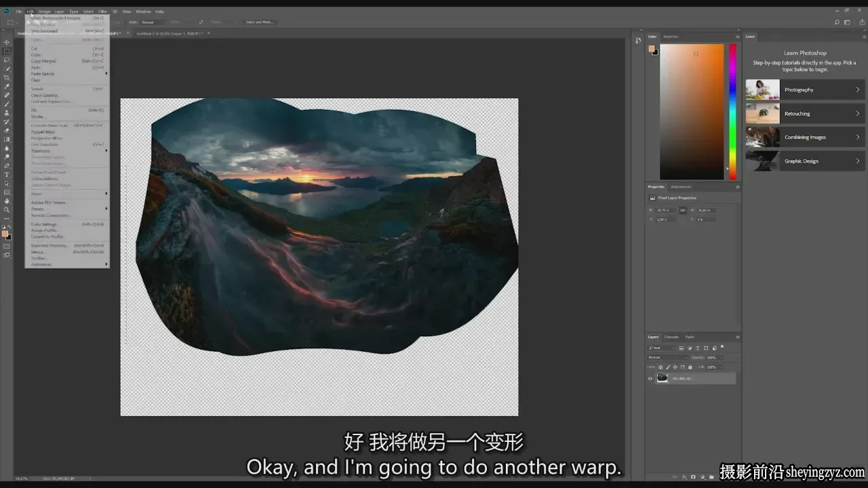Select the Zoom tool
Screen dimensions: 868x488
click(x=7, y=210)
